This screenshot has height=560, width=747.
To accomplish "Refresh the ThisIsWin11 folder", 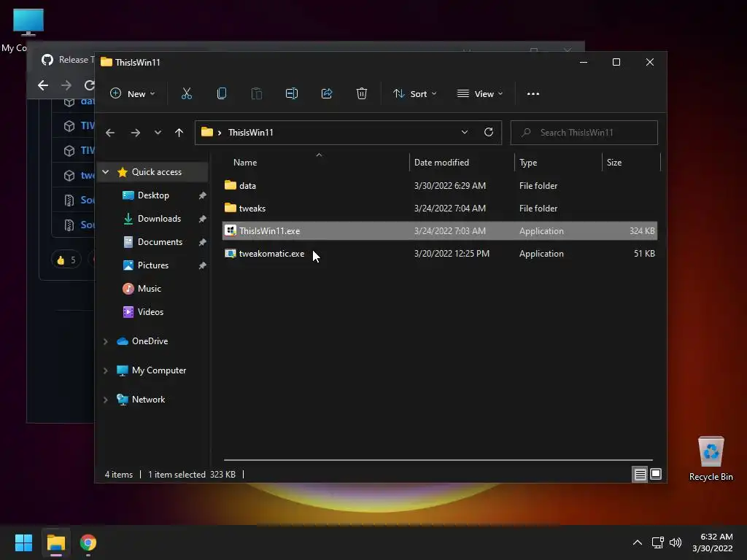I will 489,133.
